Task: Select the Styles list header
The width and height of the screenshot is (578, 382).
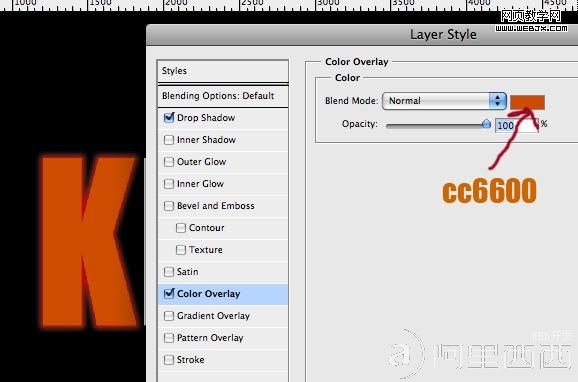Action: pos(223,71)
